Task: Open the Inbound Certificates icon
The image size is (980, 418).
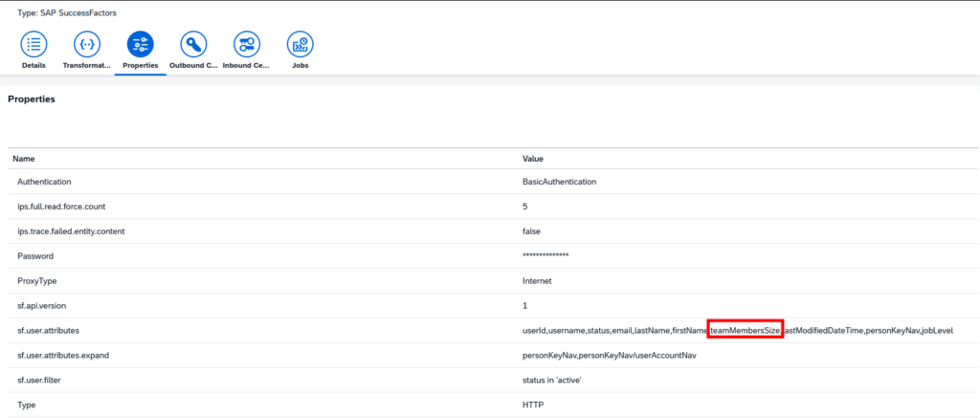Action: click(247, 43)
